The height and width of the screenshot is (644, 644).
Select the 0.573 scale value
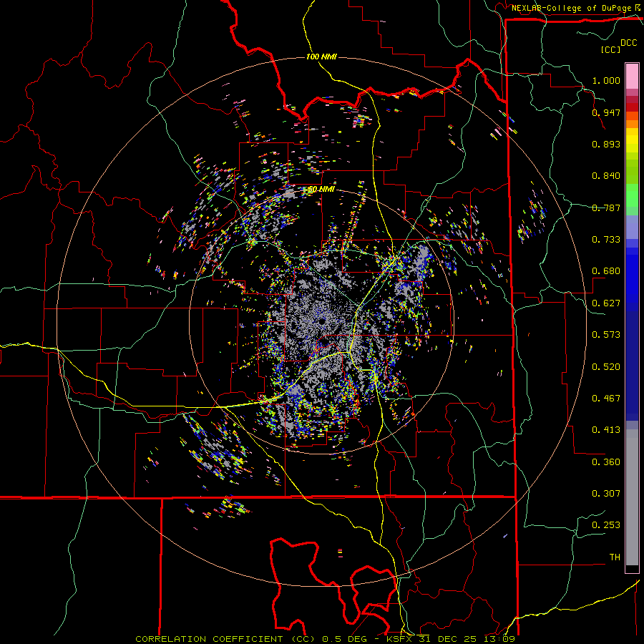pyautogui.click(x=606, y=335)
